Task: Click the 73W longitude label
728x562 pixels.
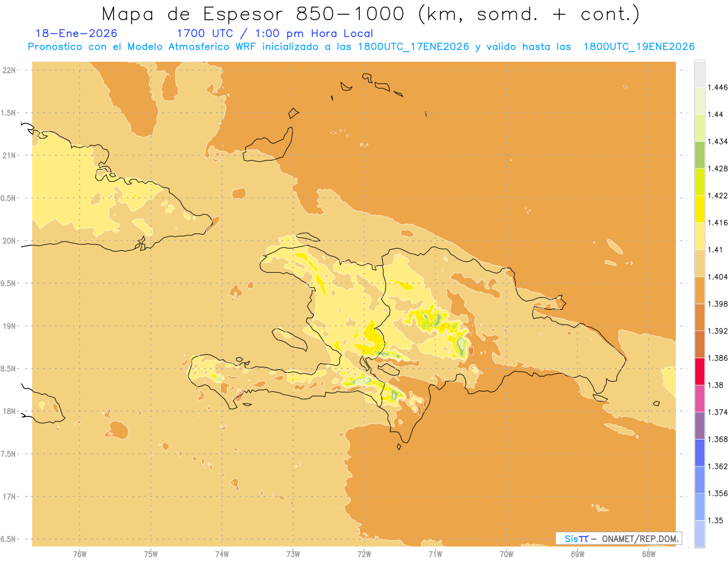Action: pyautogui.click(x=293, y=554)
